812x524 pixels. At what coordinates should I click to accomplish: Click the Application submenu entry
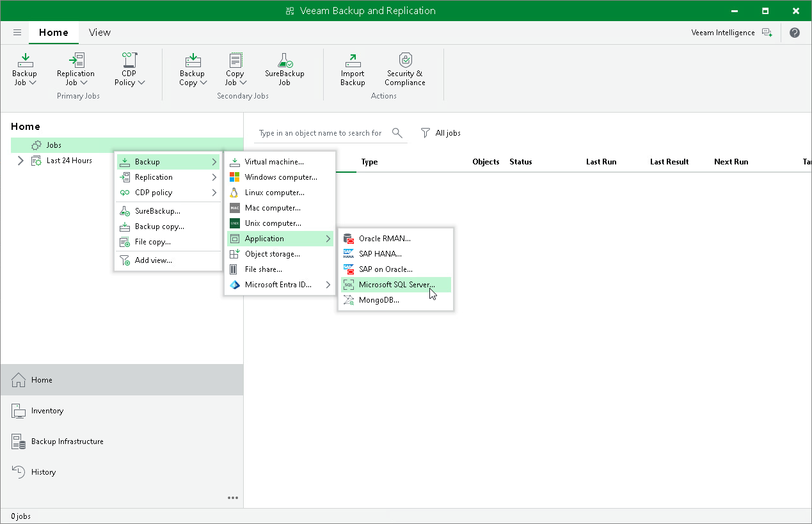[280, 239]
